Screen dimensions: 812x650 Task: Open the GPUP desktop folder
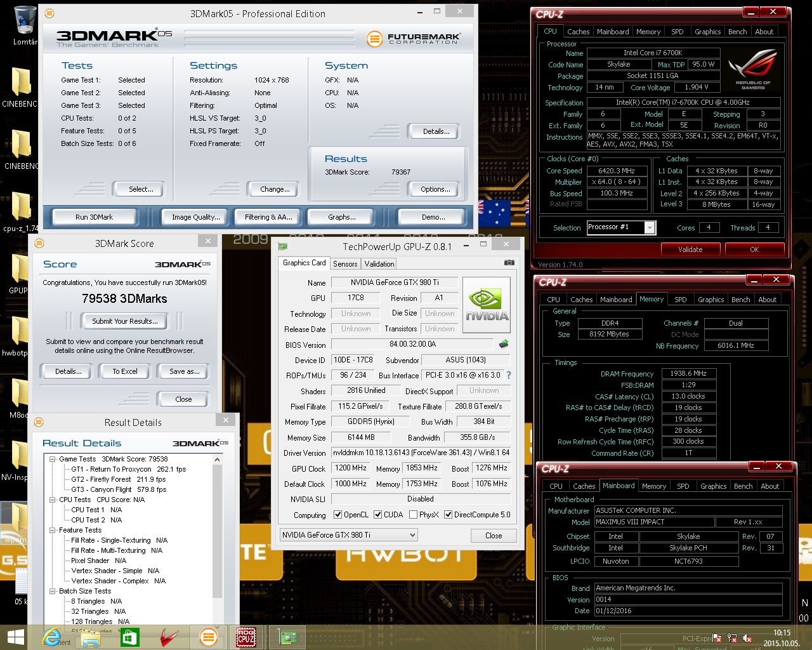[19, 274]
